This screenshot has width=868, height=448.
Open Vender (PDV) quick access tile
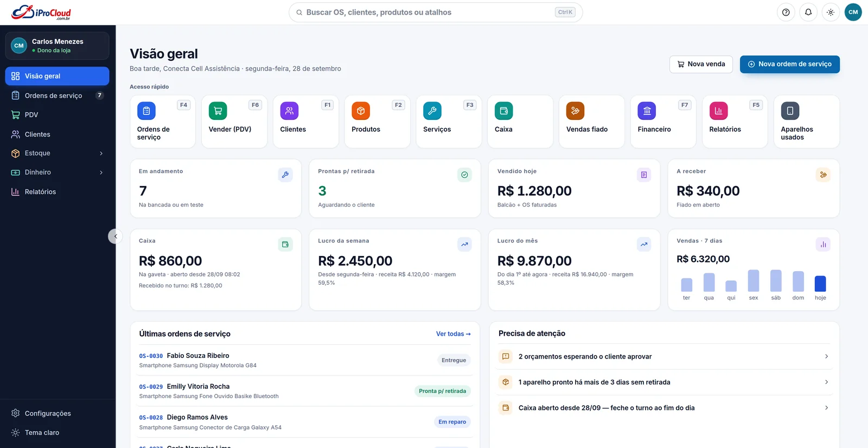[234, 121]
